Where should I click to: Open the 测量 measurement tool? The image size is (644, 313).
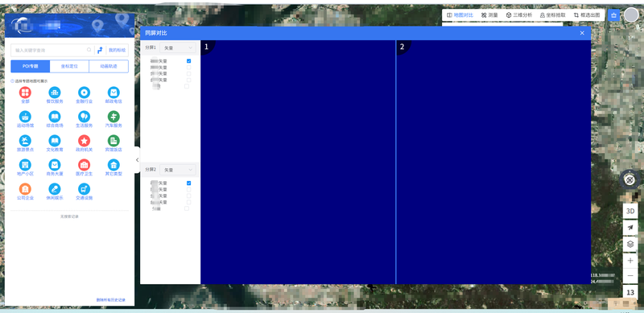pyautogui.click(x=489, y=15)
